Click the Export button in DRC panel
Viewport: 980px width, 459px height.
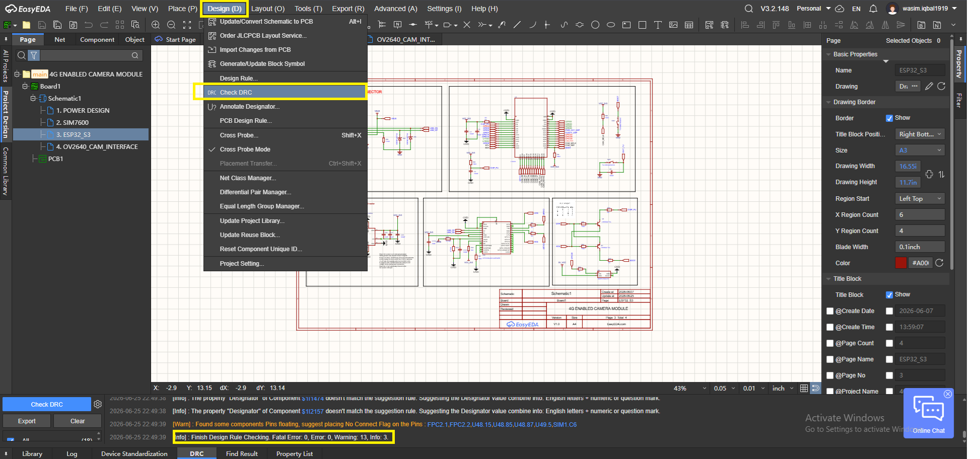point(27,421)
